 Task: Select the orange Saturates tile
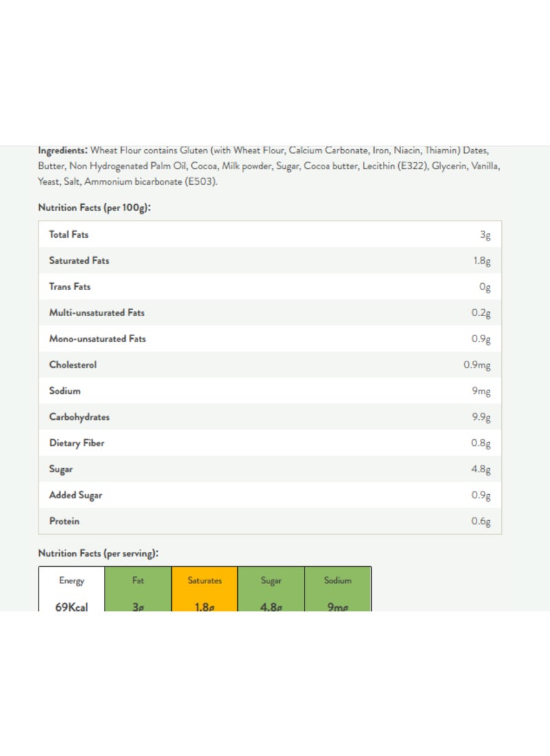205,589
